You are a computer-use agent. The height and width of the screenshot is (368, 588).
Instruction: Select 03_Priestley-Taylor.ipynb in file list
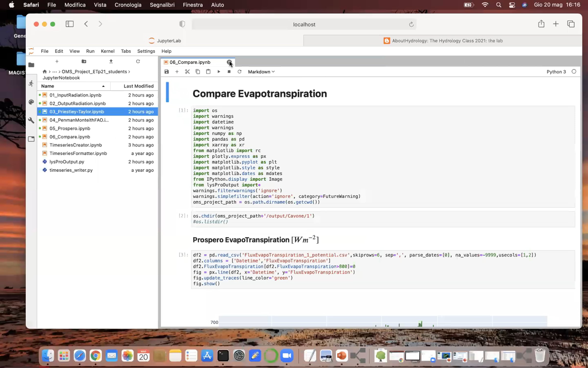point(98,112)
